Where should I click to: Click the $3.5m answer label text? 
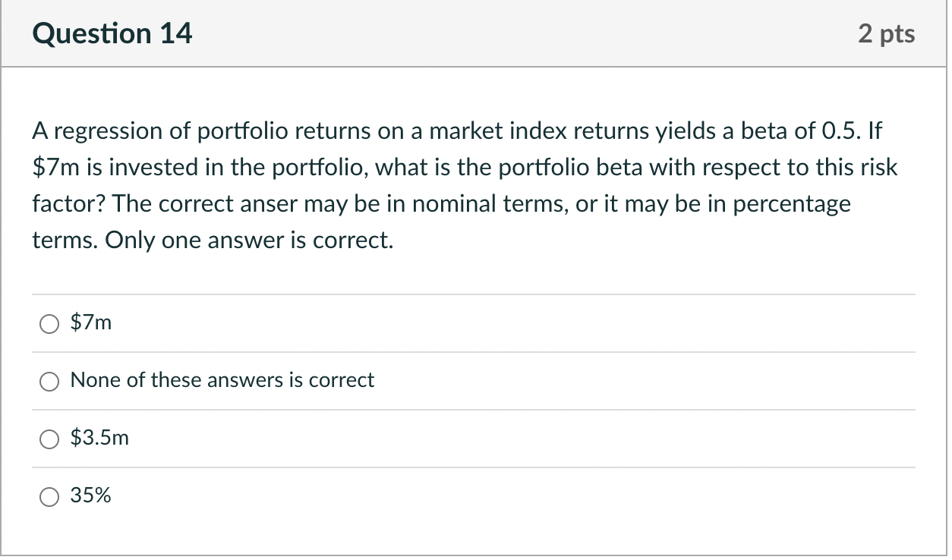tap(99, 438)
